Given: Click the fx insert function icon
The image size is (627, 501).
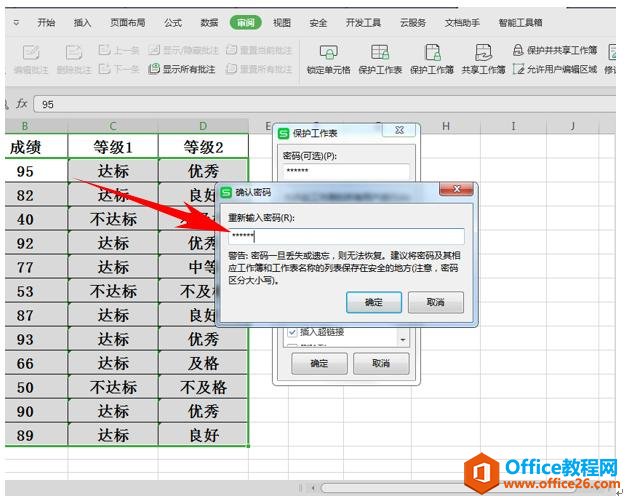Looking at the screenshot, I should pos(22,104).
